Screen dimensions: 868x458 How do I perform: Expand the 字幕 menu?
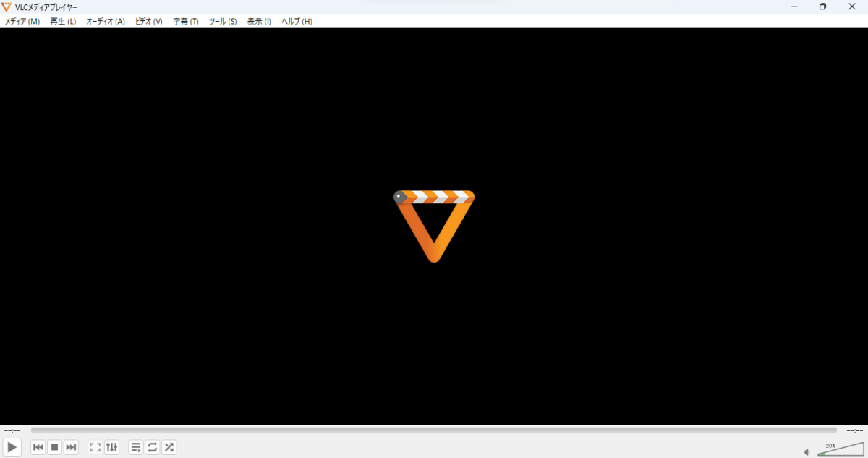184,21
